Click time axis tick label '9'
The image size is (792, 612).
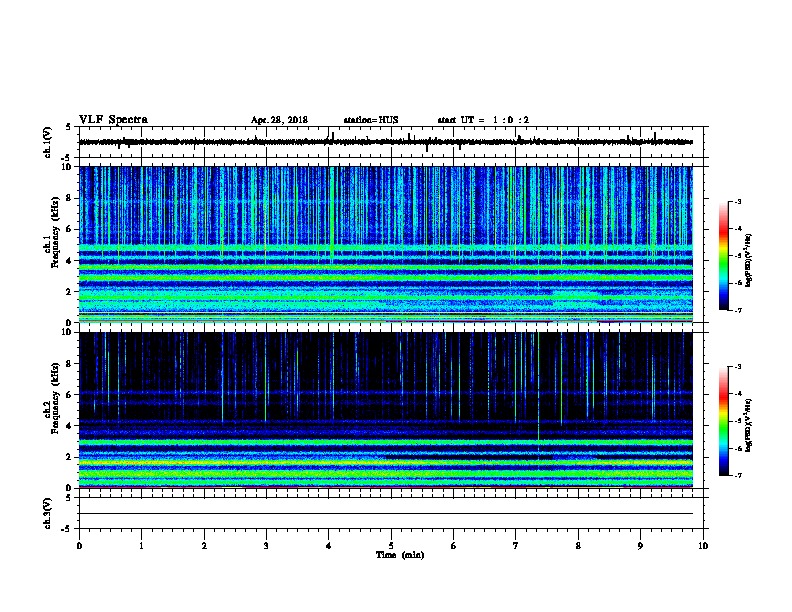[x=640, y=545]
